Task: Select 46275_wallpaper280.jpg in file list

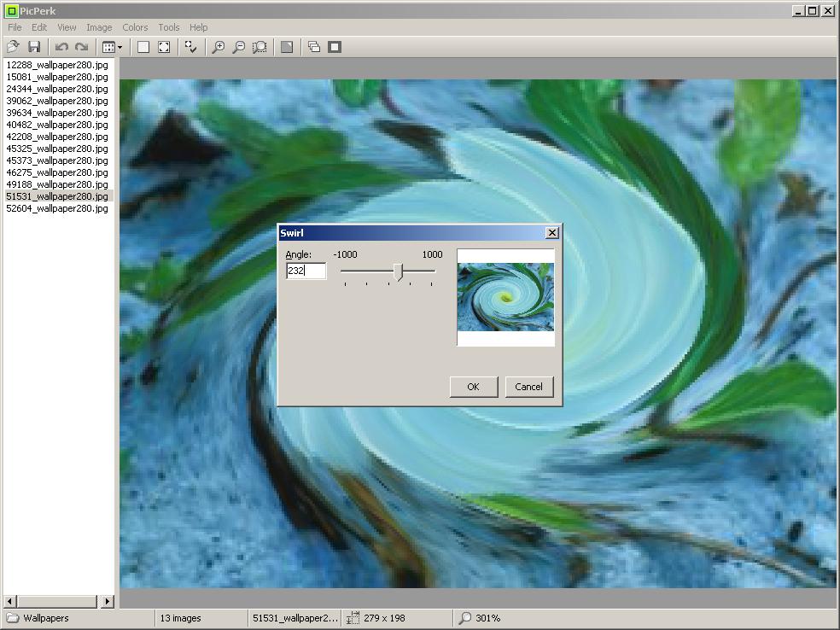Action: 57,172
